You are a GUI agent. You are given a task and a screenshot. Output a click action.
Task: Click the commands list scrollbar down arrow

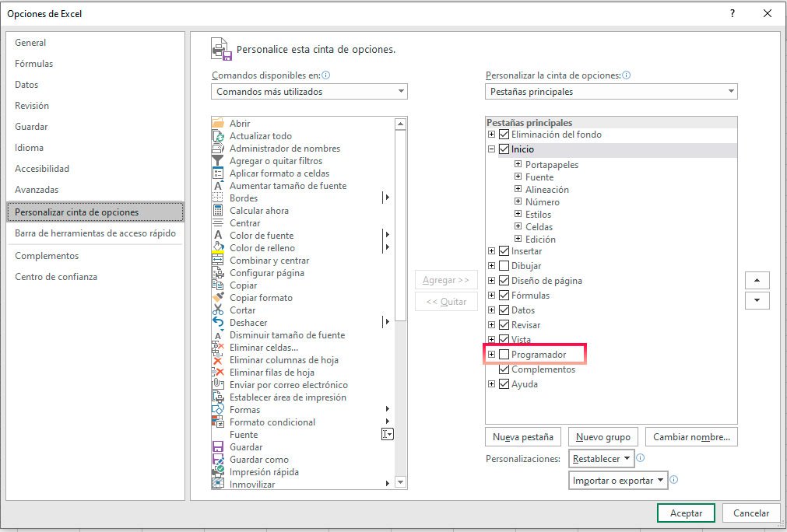tap(400, 482)
